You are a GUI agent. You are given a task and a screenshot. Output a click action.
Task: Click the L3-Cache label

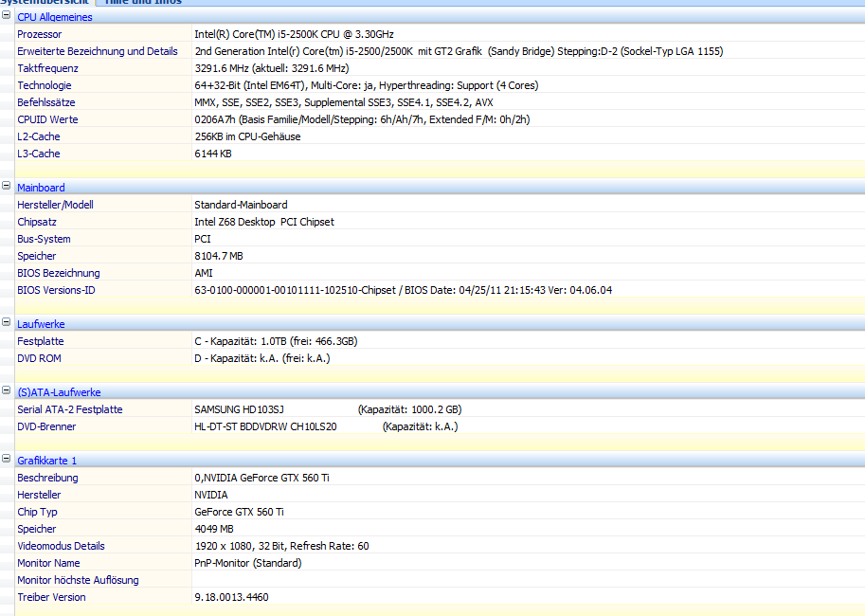tap(39, 154)
